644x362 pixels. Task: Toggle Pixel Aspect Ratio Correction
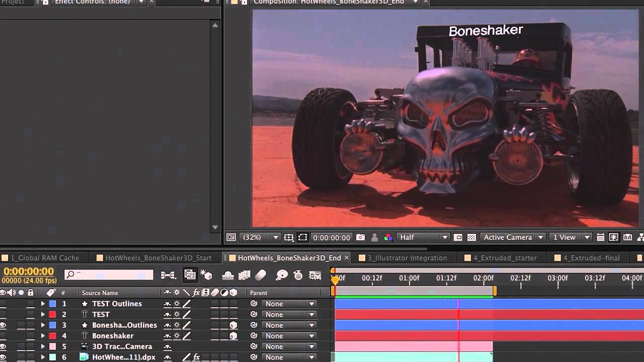click(601, 237)
